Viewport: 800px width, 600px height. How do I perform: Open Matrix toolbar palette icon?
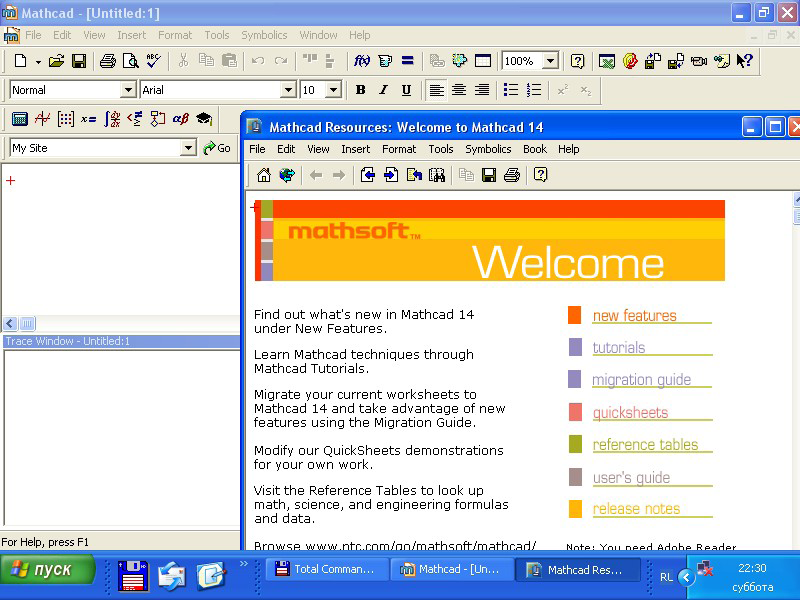tap(66, 119)
